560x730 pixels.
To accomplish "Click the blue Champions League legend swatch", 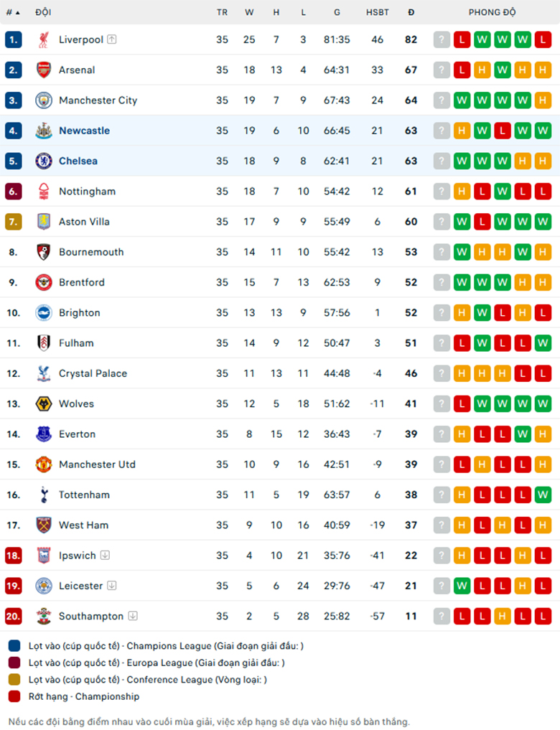I will (x=14, y=646).
